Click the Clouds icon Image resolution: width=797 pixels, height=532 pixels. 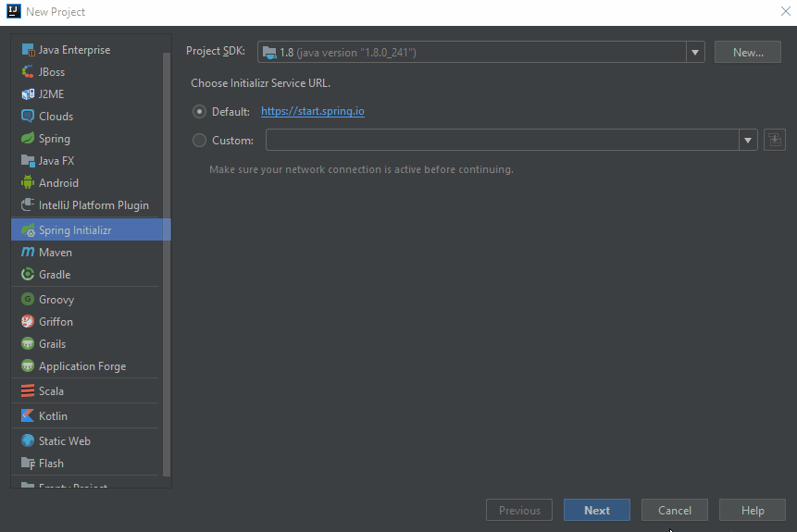[x=28, y=117]
